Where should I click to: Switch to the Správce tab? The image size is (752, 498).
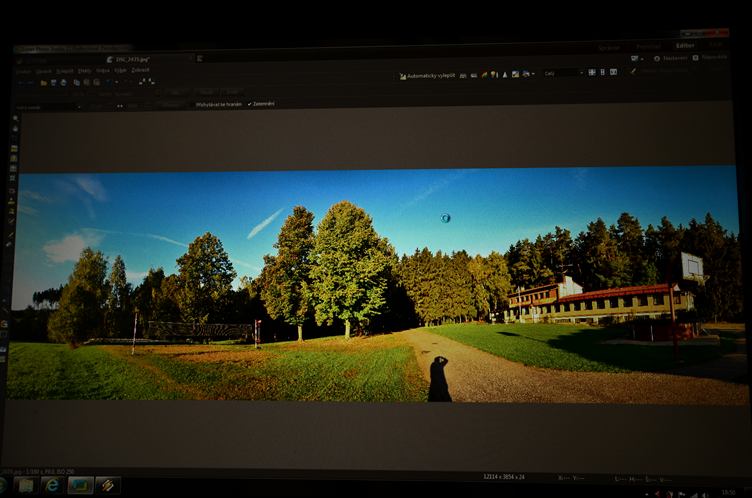[x=609, y=47]
